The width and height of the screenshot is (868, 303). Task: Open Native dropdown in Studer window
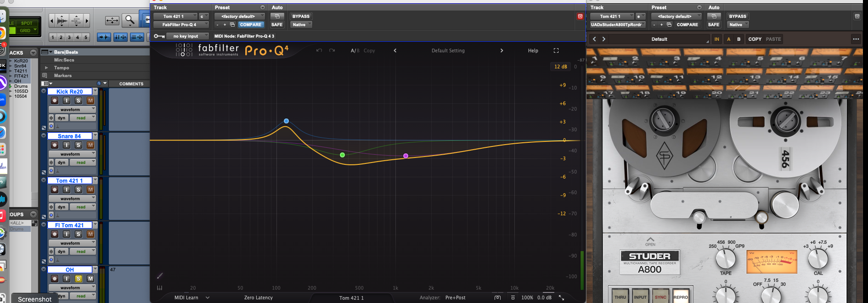pyautogui.click(x=738, y=25)
